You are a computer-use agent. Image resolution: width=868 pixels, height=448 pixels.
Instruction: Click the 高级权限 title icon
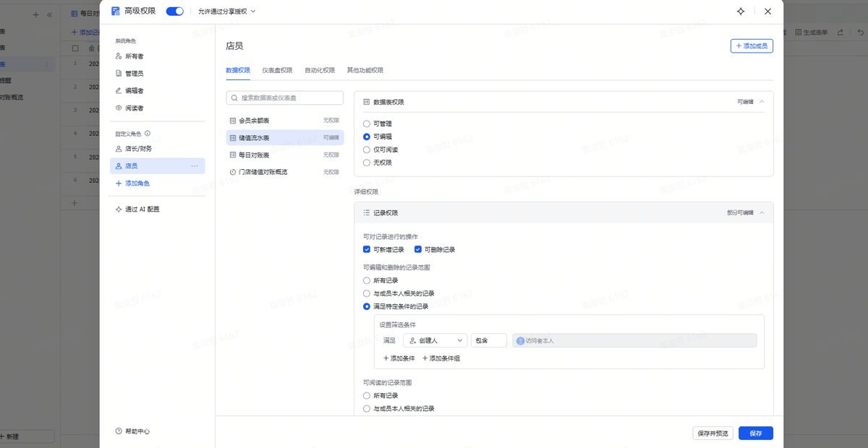(x=116, y=12)
